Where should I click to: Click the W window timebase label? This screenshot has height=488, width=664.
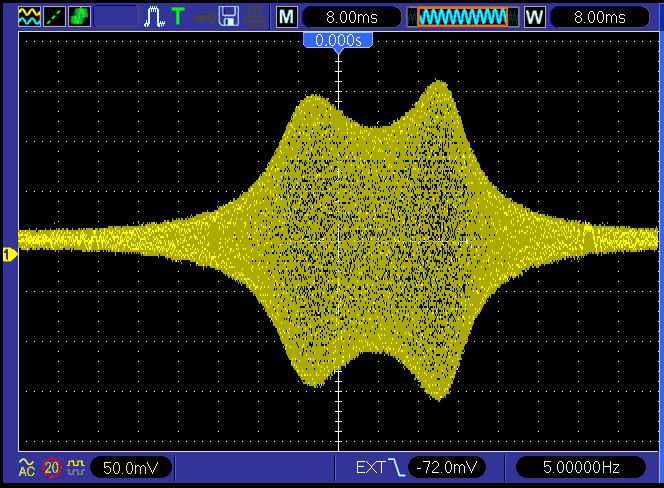[x=534, y=17]
